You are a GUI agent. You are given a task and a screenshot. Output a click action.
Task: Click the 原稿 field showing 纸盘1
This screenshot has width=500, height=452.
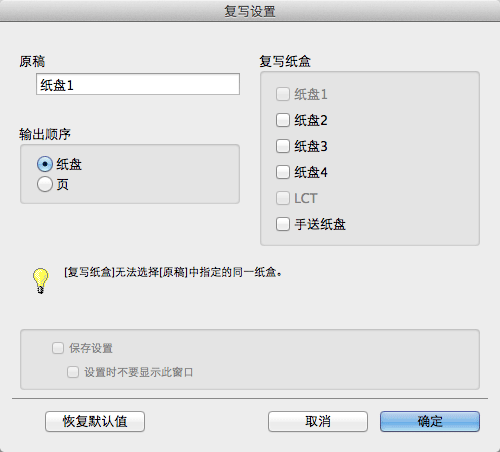(138, 84)
